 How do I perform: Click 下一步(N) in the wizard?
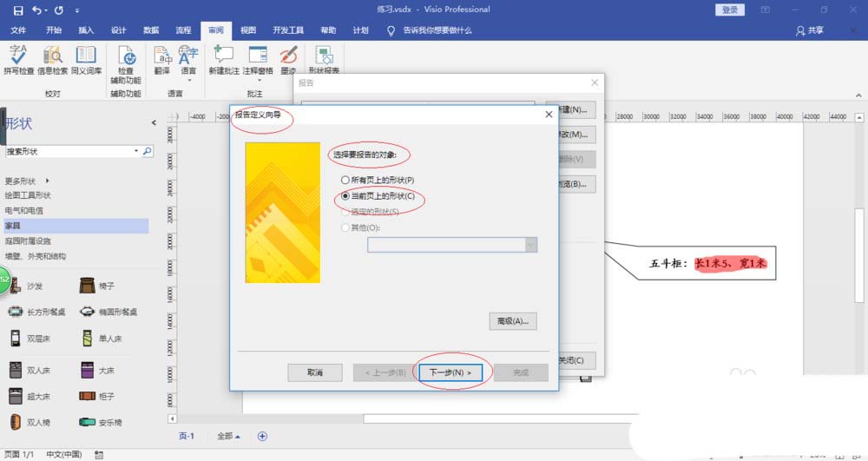450,372
